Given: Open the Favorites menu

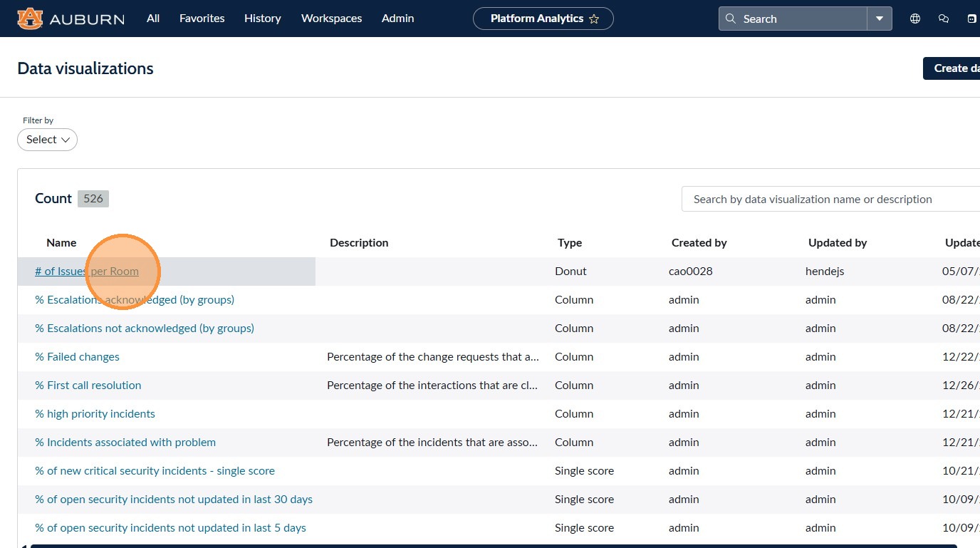Looking at the screenshot, I should pos(202,19).
